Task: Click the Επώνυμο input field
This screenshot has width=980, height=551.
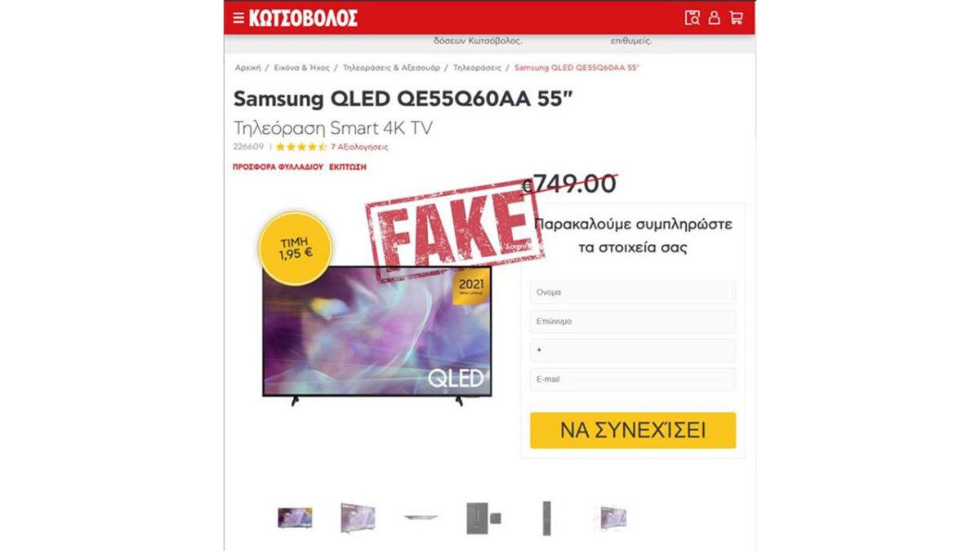Action: click(x=633, y=322)
